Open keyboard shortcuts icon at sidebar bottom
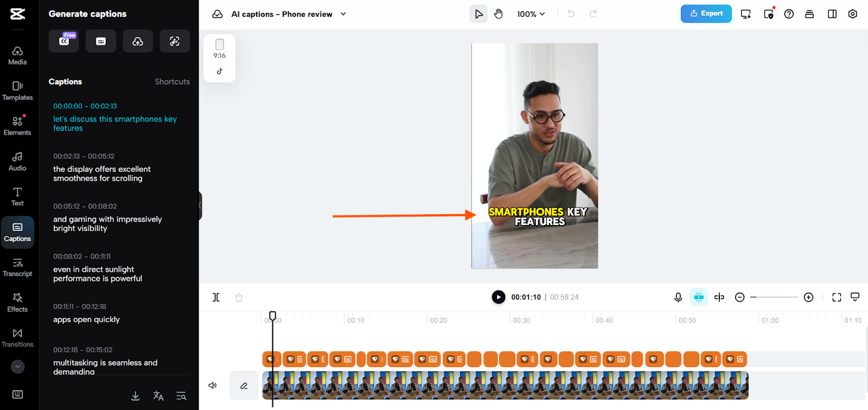 pyautogui.click(x=17, y=394)
